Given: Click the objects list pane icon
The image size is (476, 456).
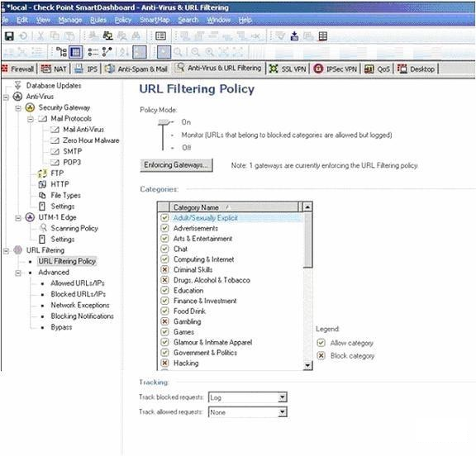Looking at the screenshot, I should point(93,52).
